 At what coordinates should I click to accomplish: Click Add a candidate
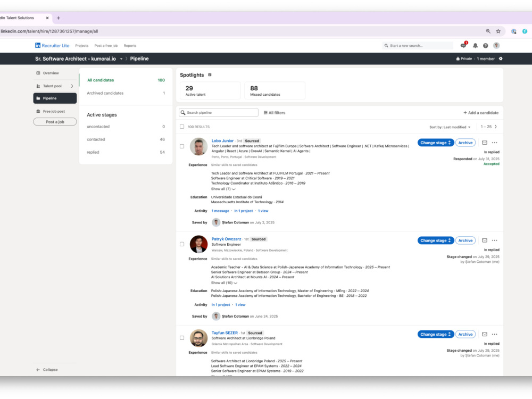coord(481,113)
